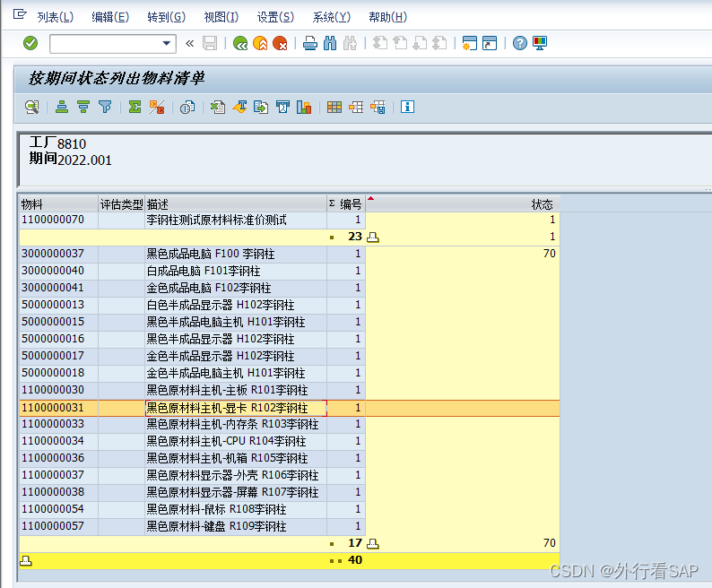
Task: Click the Next Page navigation icon
Action: pos(420,44)
